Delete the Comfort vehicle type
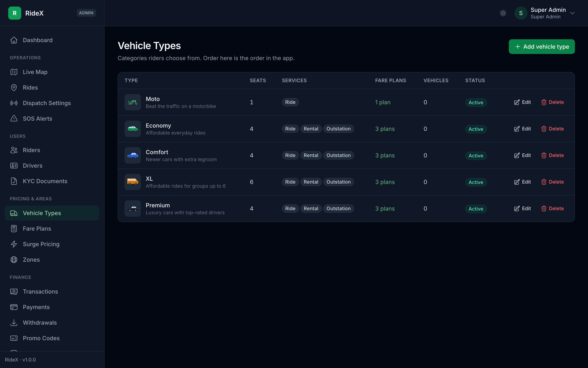 click(552, 155)
